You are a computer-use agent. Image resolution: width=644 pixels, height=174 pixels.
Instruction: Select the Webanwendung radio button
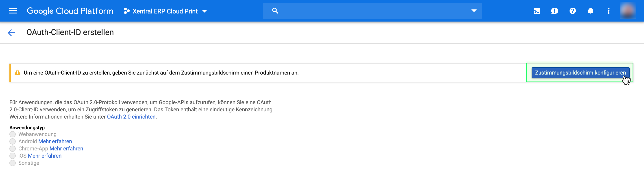coord(13,134)
